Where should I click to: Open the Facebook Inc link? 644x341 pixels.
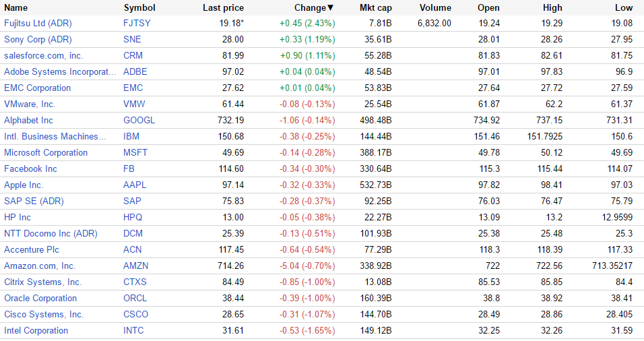click(30, 168)
